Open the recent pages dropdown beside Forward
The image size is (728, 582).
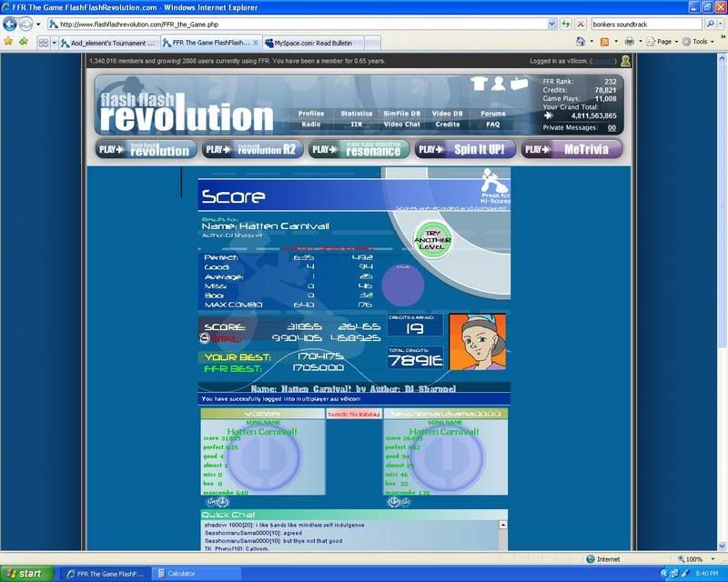[38, 25]
